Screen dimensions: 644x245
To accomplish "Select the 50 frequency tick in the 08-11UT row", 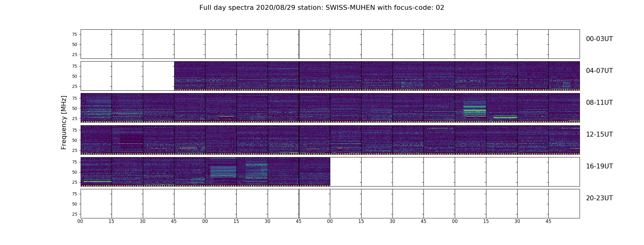I will pos(75,108).
